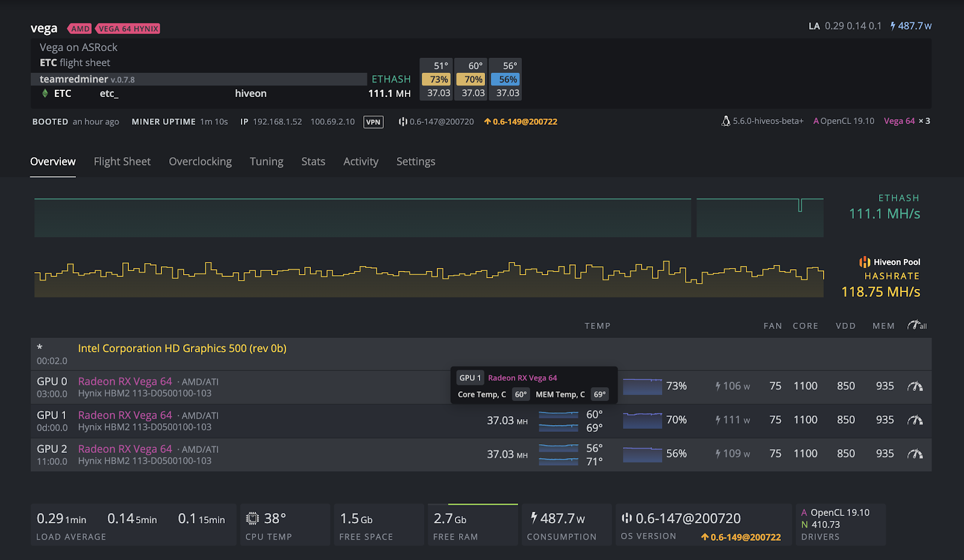The image size is (964, 560).
Task: Click the Hive icon in OS VERSION card
Action: (627, 518)
